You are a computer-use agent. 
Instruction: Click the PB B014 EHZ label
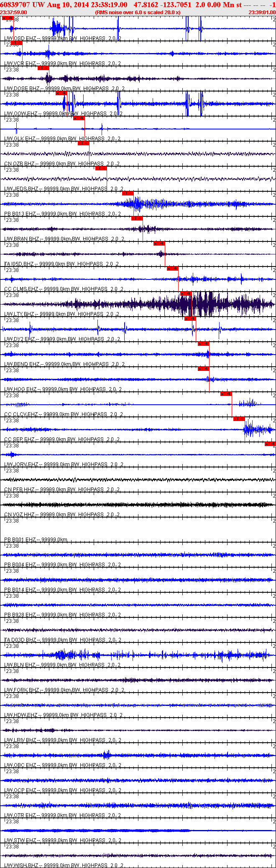20,590
